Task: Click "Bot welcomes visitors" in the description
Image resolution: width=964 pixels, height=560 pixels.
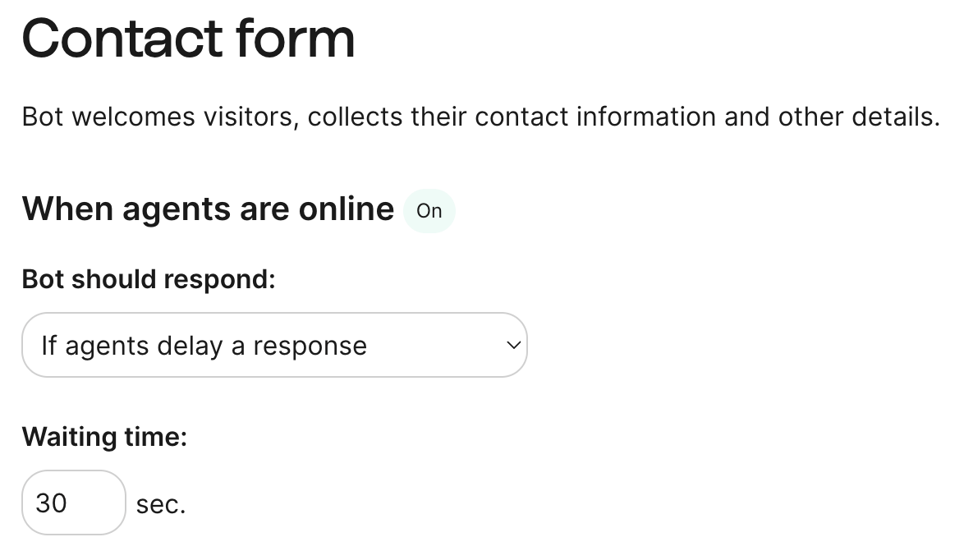Action: [156, 117]
